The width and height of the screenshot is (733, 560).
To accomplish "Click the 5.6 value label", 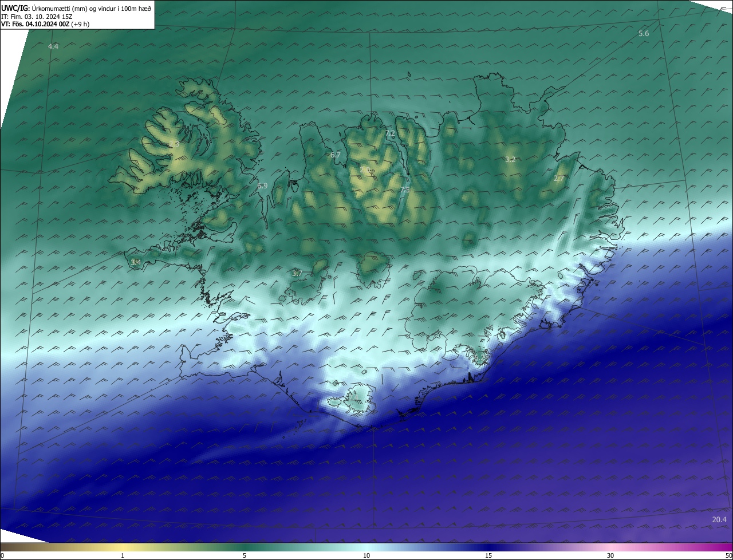I will pyautogui.click(x=644, y=34).
